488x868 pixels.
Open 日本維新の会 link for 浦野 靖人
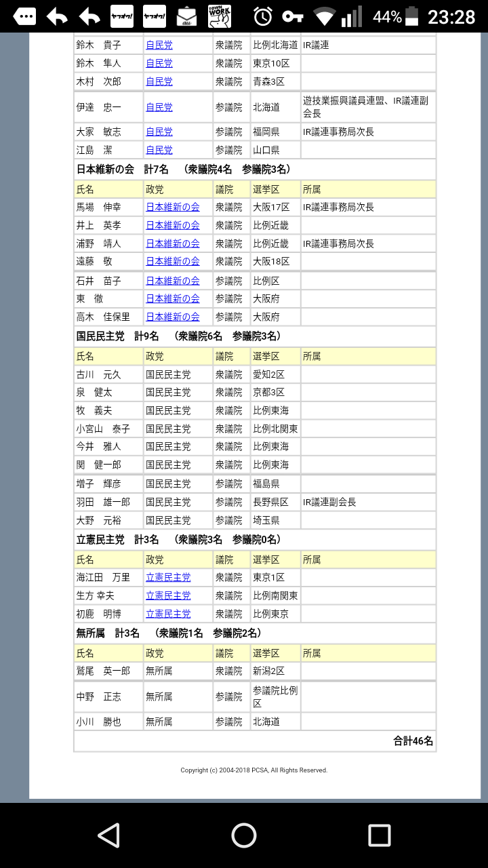click(x=173, y=244)
